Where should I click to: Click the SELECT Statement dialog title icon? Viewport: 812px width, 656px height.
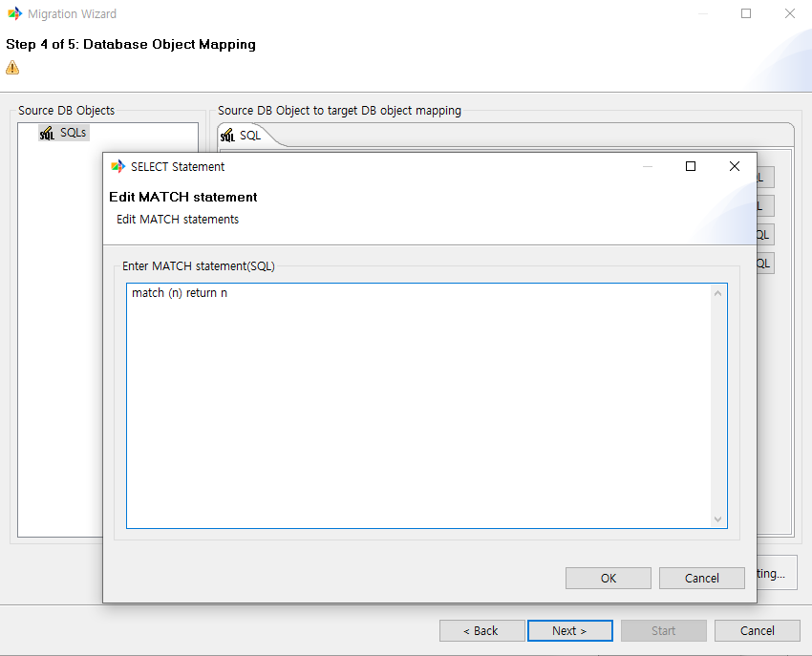[x=118, y=166]
